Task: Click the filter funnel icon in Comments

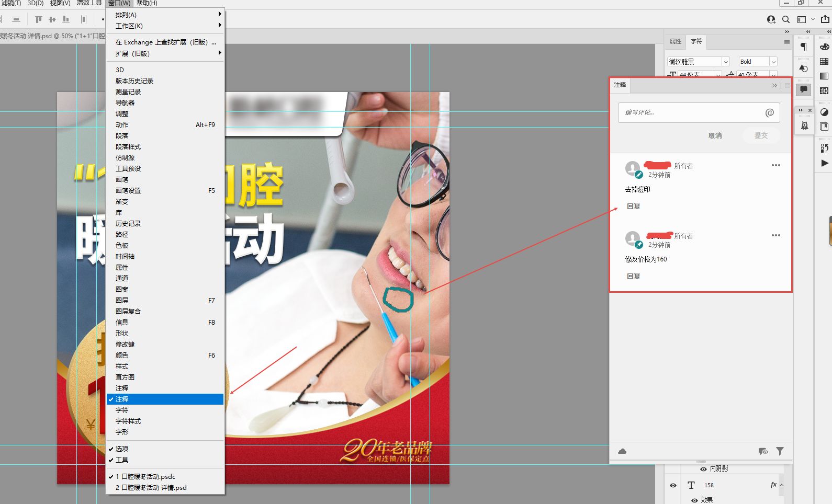Action: [780, 451]
